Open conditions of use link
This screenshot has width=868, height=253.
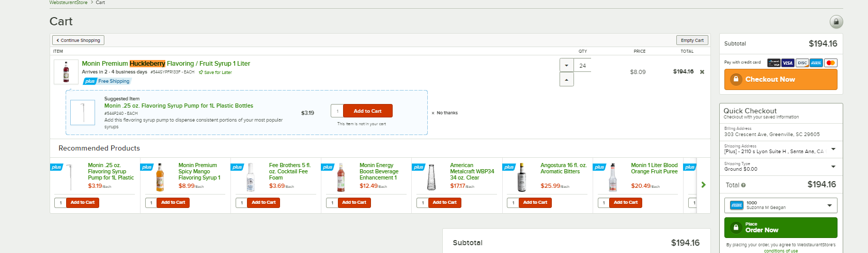tap(781, 251)
